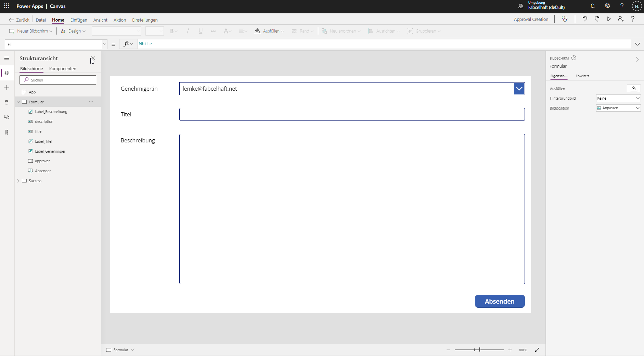Preview the app with the Play icon
Viewport: 644px width, 356px height.
click(609, 19)
